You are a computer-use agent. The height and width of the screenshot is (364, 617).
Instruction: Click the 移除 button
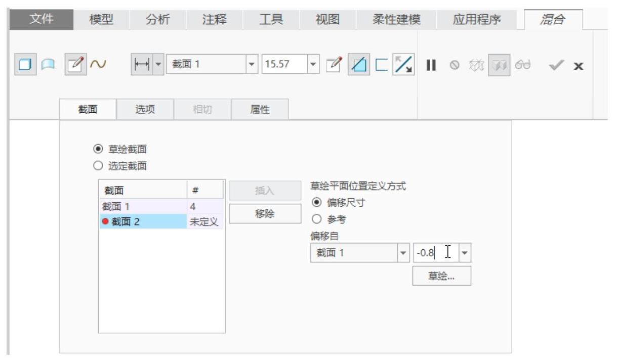click(x=264, y=213)
